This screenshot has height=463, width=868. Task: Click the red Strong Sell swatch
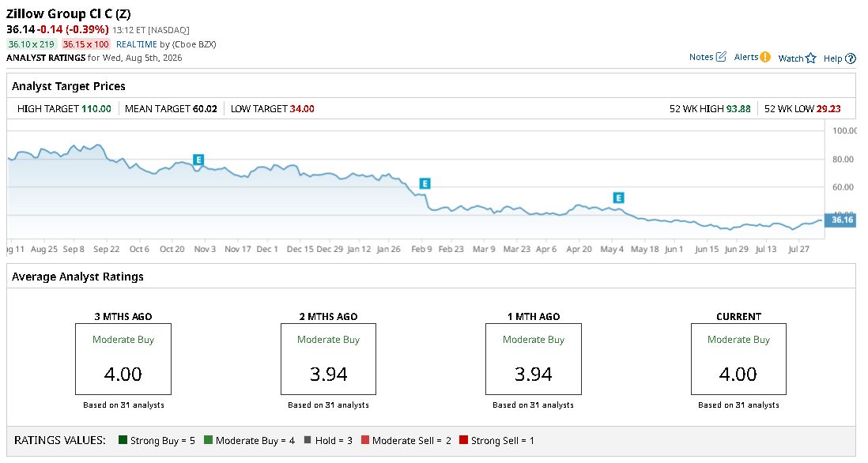click(x=464, y=440)
